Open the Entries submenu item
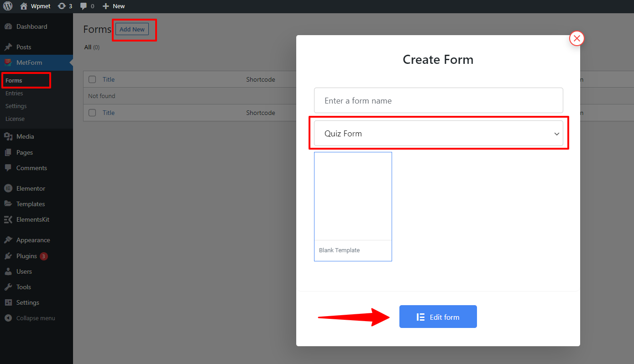Viewport: 634px width, 364px height. pyautogui.click(x=14, y=93)
